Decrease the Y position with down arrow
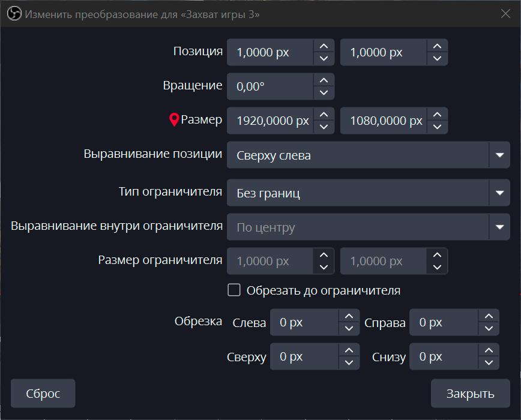Image resolution: width=521 pixels, height=420 pixels. coord(437,59)
